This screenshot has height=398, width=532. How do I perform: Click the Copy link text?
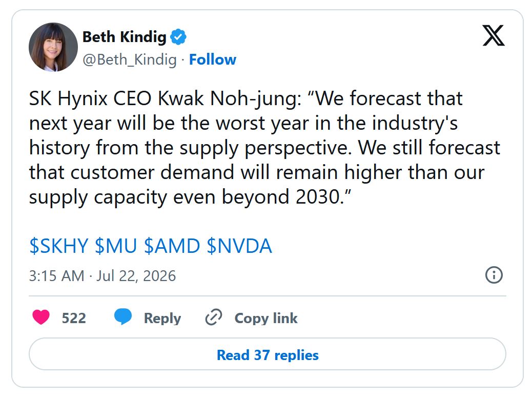point(266,319)
